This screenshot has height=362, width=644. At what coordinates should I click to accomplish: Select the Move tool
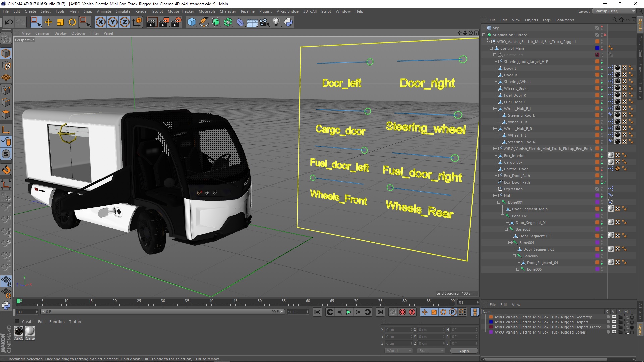point(48,22)
